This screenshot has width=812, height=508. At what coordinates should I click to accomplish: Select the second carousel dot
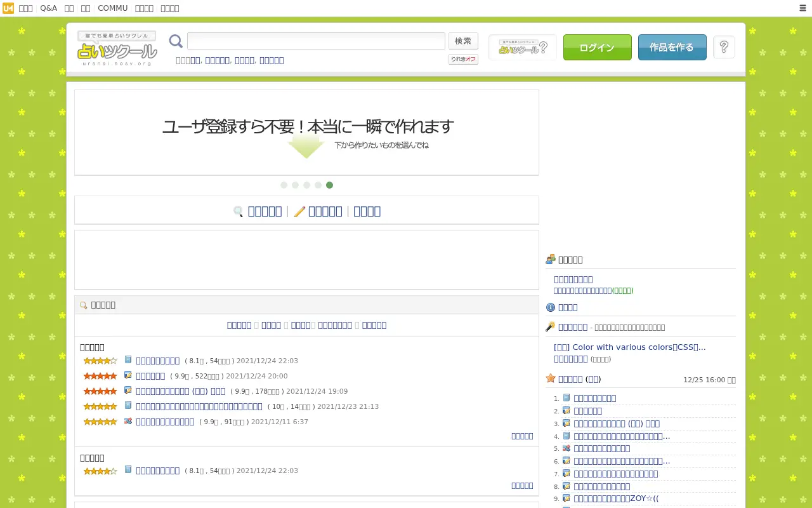(x=295, y=185)
